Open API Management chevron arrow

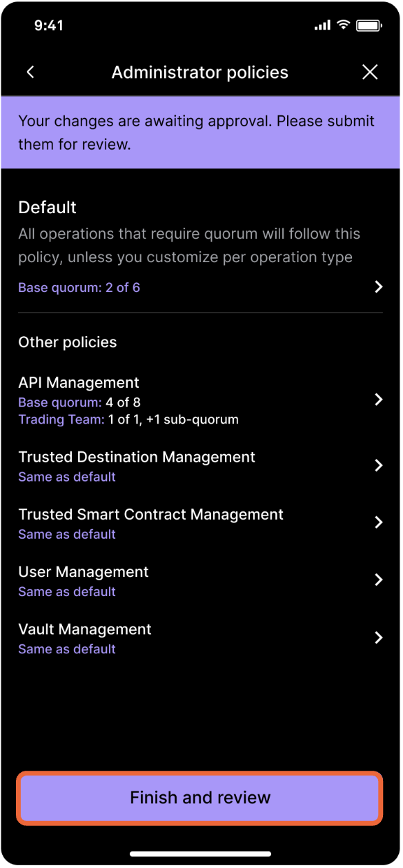378,400
